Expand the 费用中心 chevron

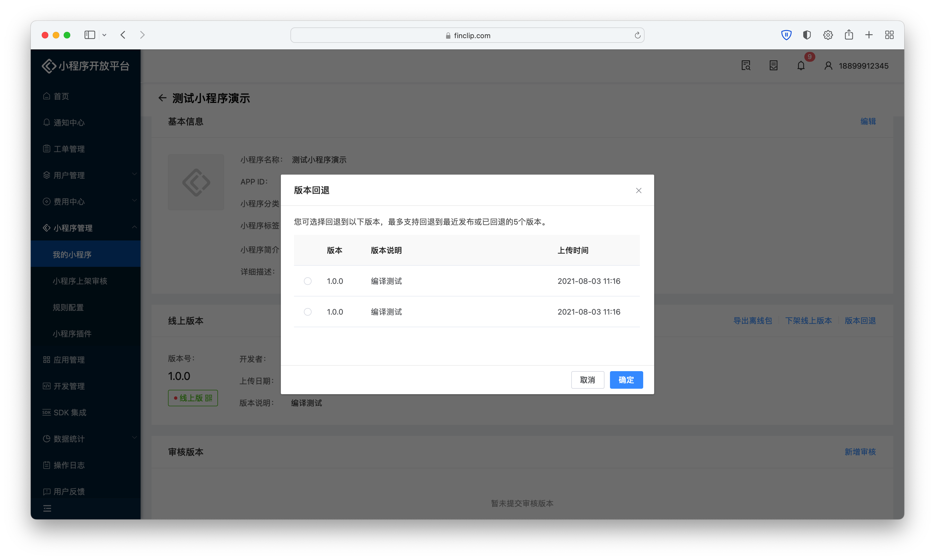(x=134, y=201)
